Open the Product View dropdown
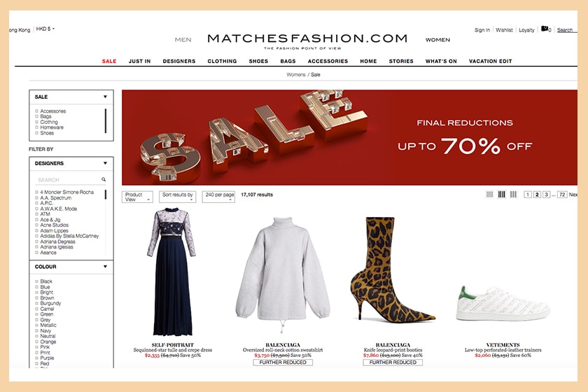588x392 pixels. (x=137, y=197)
